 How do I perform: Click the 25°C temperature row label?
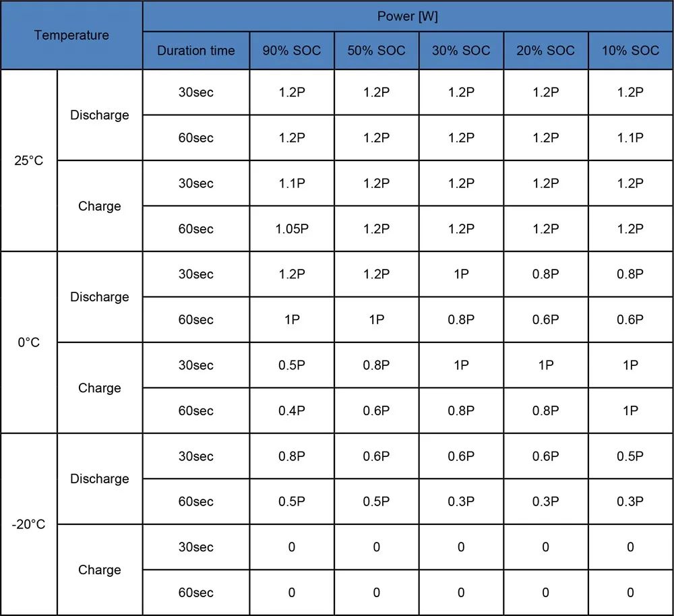(x=28, y=161)
